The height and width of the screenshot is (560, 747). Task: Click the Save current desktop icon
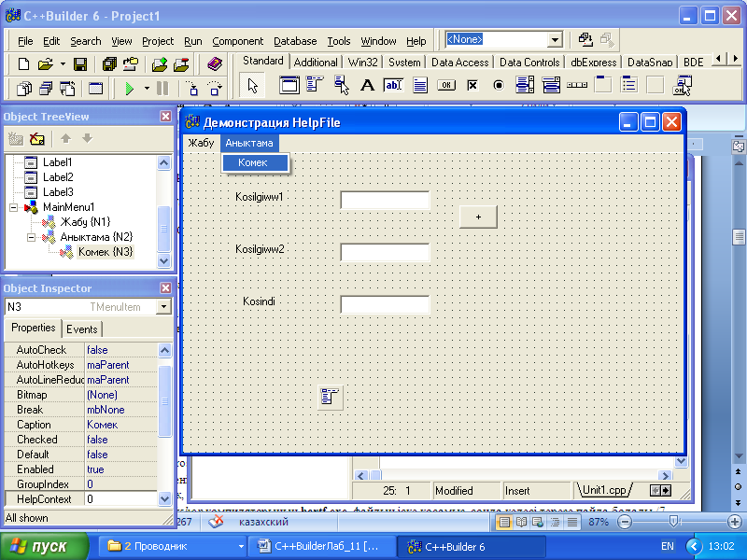click(x=585, y=39)
